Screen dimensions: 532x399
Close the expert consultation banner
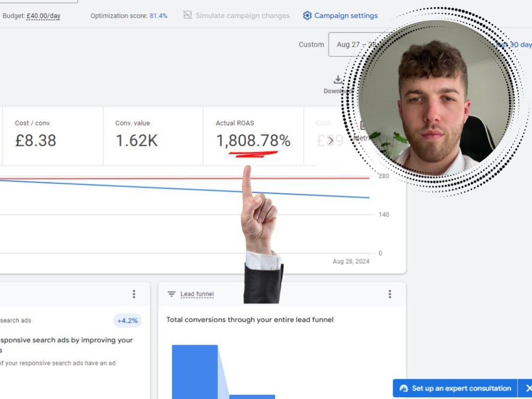[x=528, y=388]
